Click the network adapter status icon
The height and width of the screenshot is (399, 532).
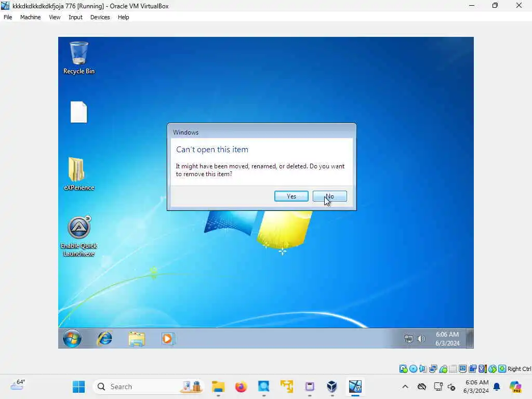[433, 369]
